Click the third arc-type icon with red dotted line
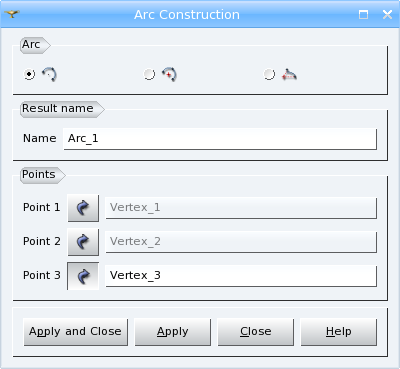 click(289, 74)
